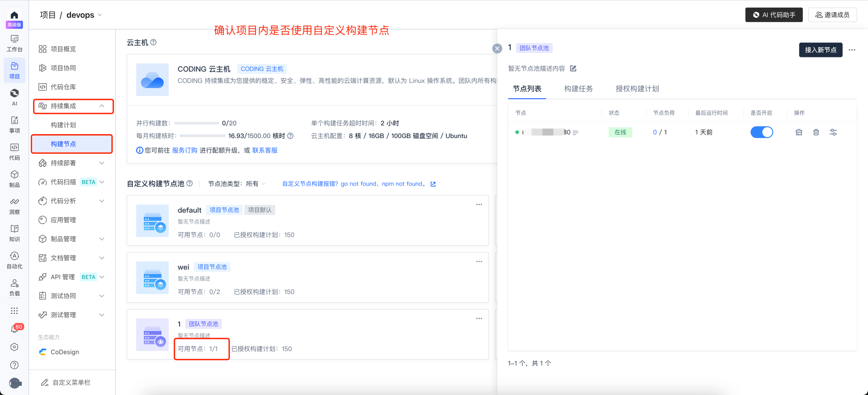Screen dimensions: 868x395
Task: Edit node pool description pencil icon
Action: coord(573,68)
